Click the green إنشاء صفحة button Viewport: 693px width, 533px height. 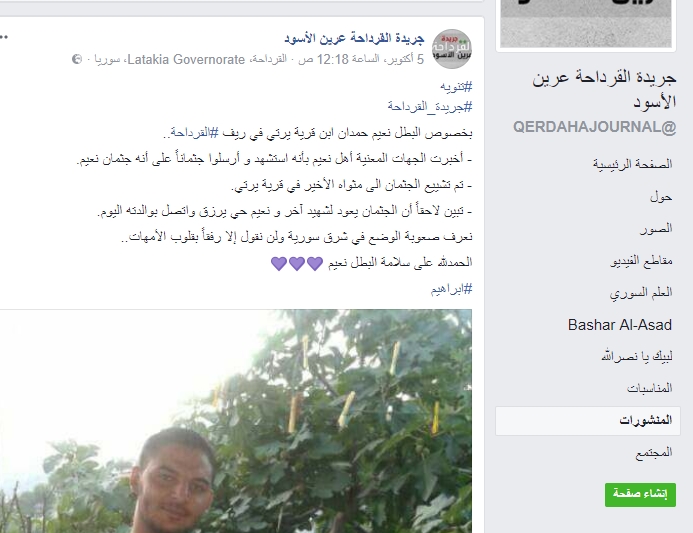click(x=640, y=495)
